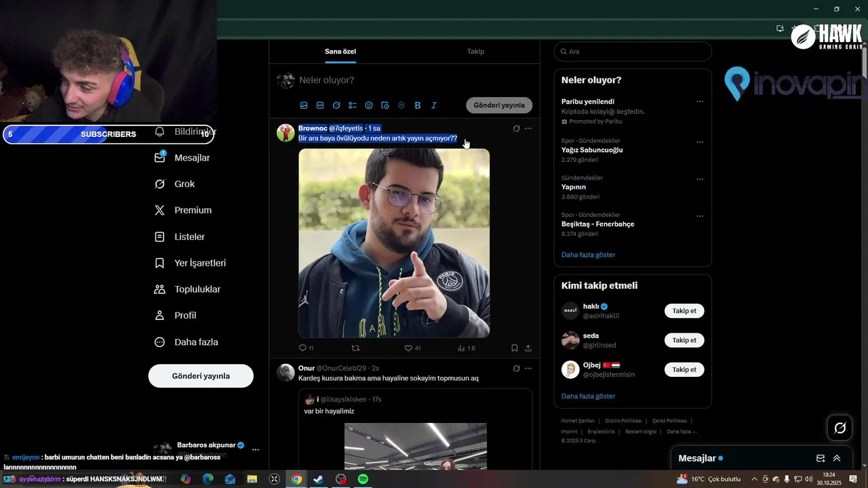
Task: Open Yer İşaretleri in sidebar
Action: [191, 263]
